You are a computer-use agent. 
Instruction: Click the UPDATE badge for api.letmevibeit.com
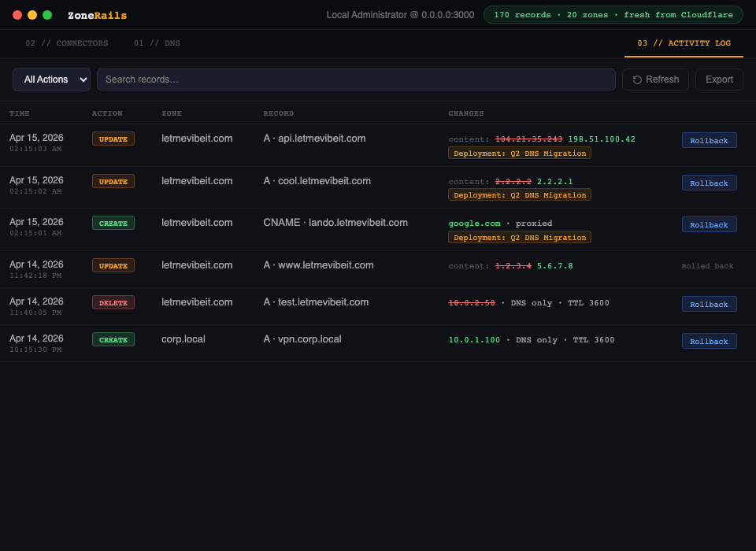tap(113, 139)
